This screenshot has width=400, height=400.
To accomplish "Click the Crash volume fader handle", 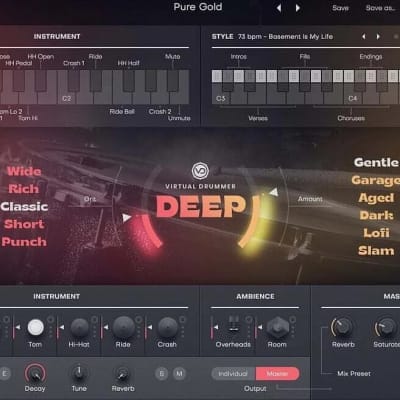I will coord(150,327).
